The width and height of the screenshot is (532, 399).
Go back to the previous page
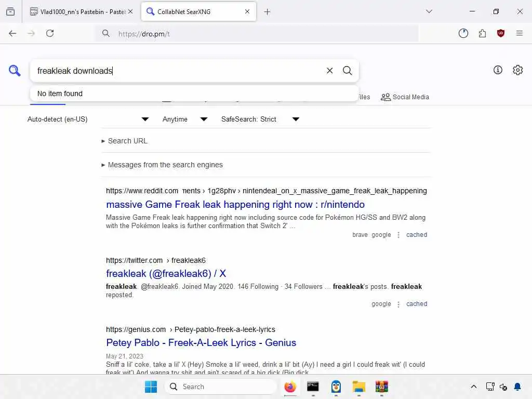click(x=12, y=33)
